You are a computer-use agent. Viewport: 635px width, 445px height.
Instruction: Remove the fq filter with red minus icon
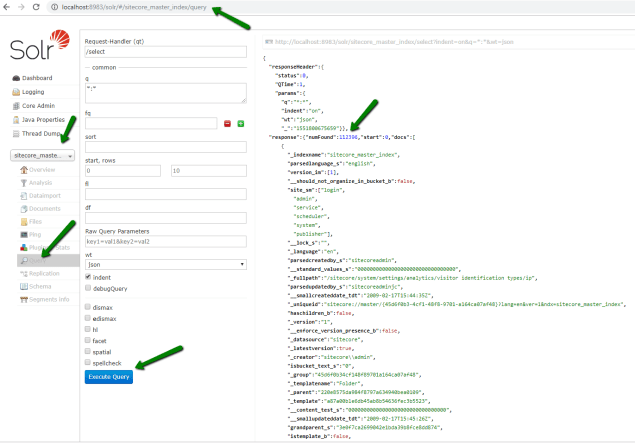coord(241,123)
